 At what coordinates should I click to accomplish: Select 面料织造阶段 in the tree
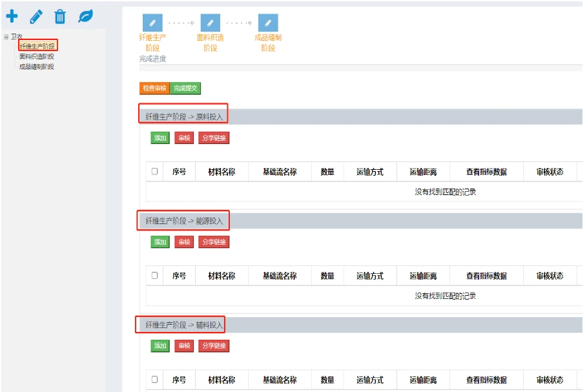[x=37, y=57]
